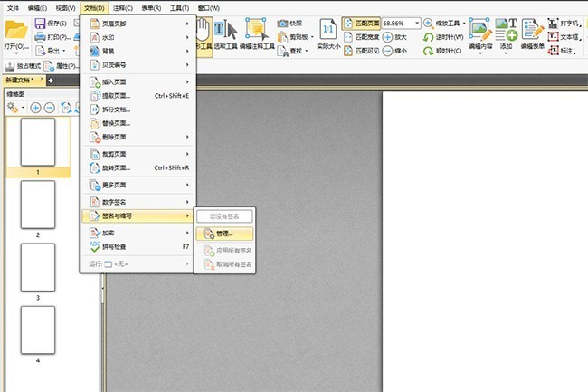Viewport: 588px width, 392px height.
Task: Expand the 数字签名 digital signature submenu
Action: [x=138, y=202]
